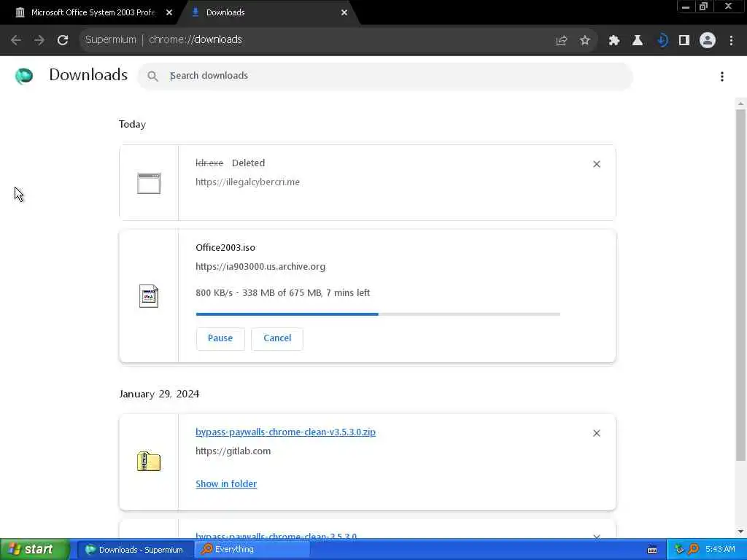
Task: Open bypass-paywalls-chrome-clean-v3.5.3.0.zip link
Action: click(x=285, y=432)
